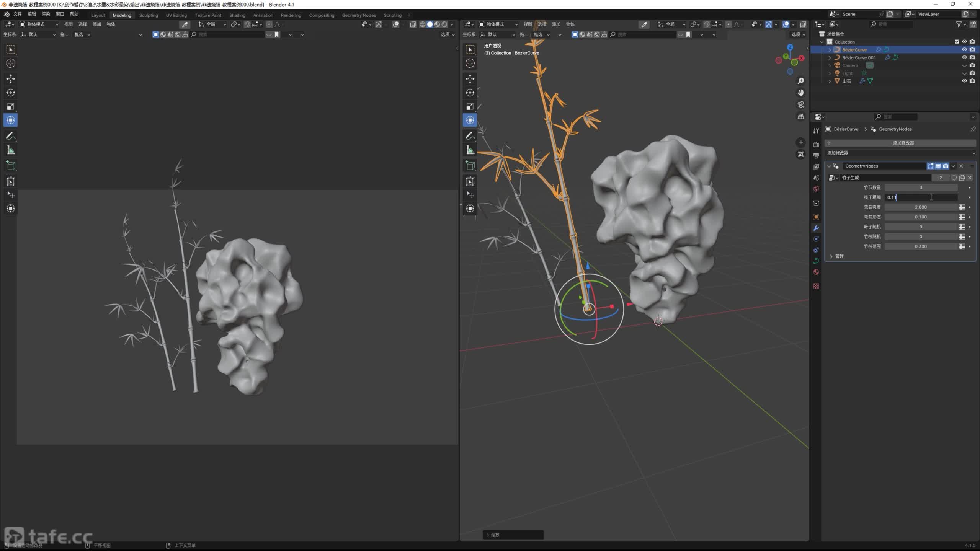Select the Annotate tool in right viewport
Screen dimensions: 980x551
[x=470, y=136]
